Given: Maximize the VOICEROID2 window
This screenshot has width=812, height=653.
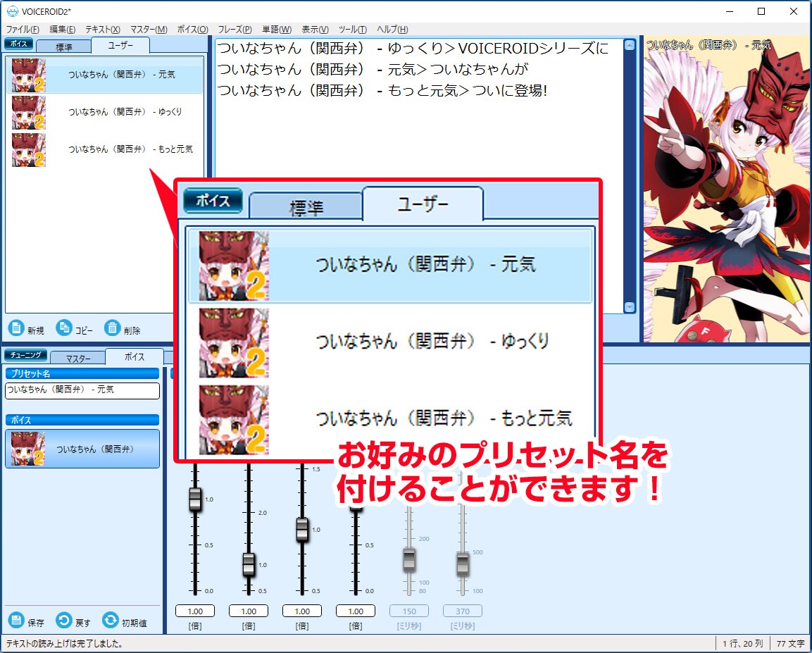Looking at the screenshot, I should click(761, 11).
